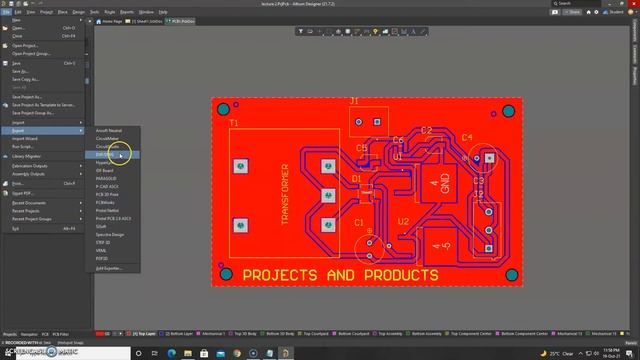Switch to the Top Layer tab
The width and height of the screenshot is (640, 360).
point(141,334)
